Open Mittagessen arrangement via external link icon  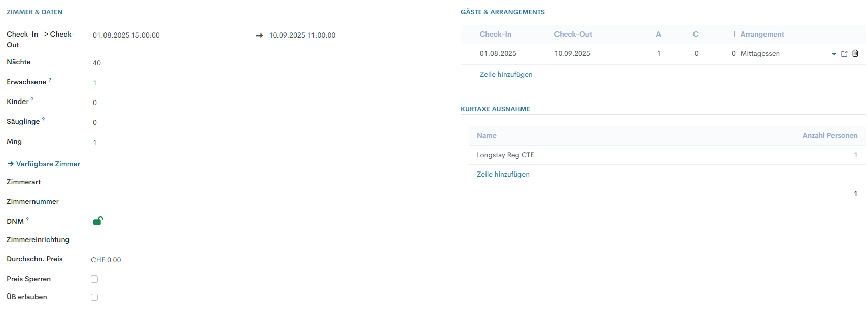(x=844, y=54)
